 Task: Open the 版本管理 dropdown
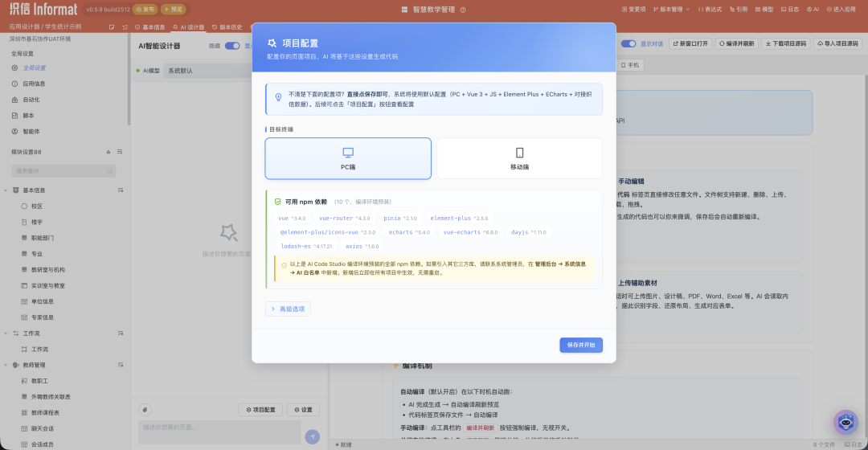[x=671, y=10]
